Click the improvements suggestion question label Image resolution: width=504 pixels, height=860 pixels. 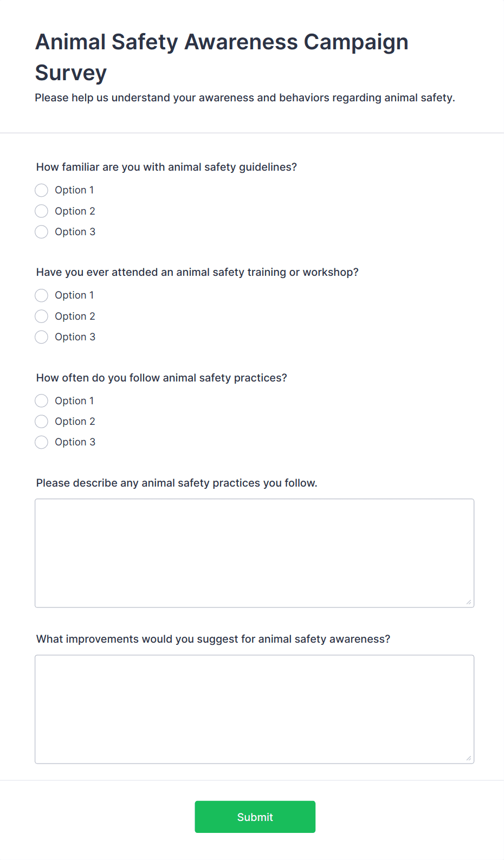(213, 639)
